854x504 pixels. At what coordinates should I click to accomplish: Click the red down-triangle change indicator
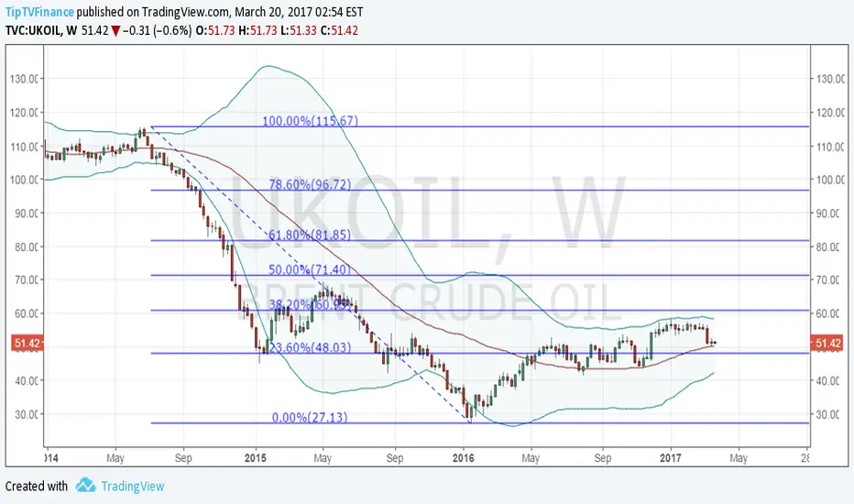click(115, 31)
